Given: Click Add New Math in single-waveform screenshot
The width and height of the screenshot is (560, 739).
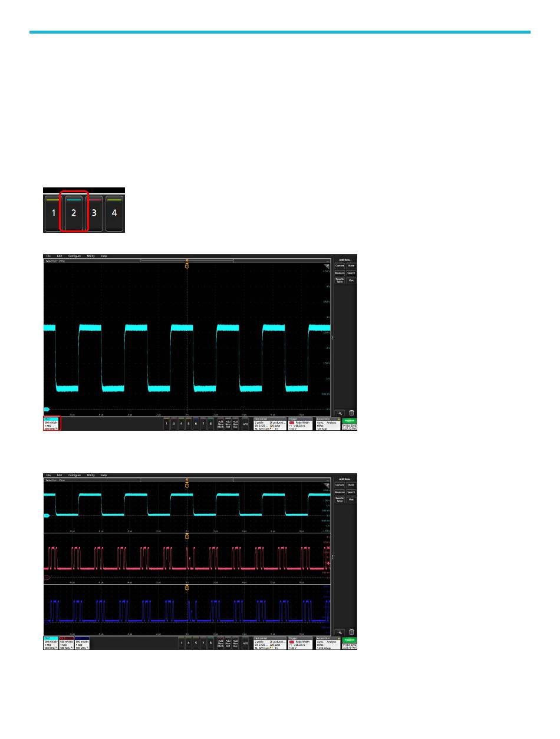Looking at the screenshot, I should point(220,424).
